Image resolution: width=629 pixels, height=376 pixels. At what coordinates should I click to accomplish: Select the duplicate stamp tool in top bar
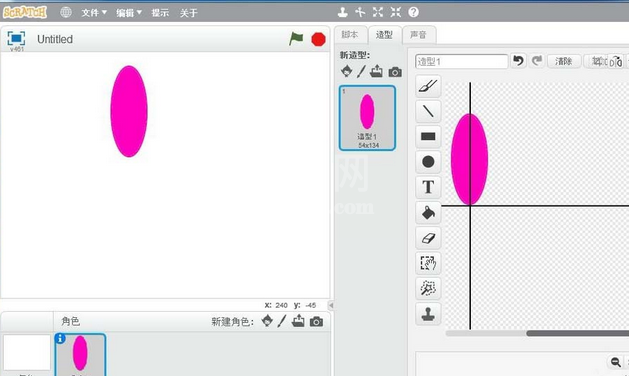(x=343, y=12)
